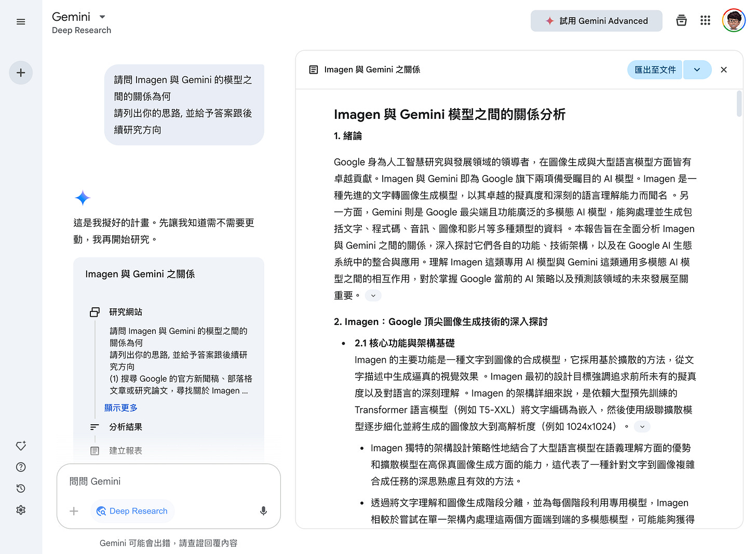Click the 建立報表 step label

tap(126, 451)
